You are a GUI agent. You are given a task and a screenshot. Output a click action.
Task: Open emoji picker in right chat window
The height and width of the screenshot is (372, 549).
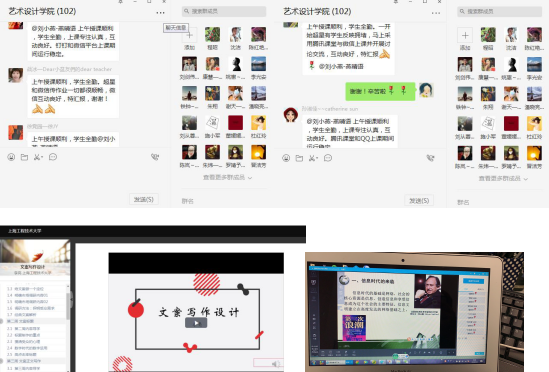[x=286, y=158]
